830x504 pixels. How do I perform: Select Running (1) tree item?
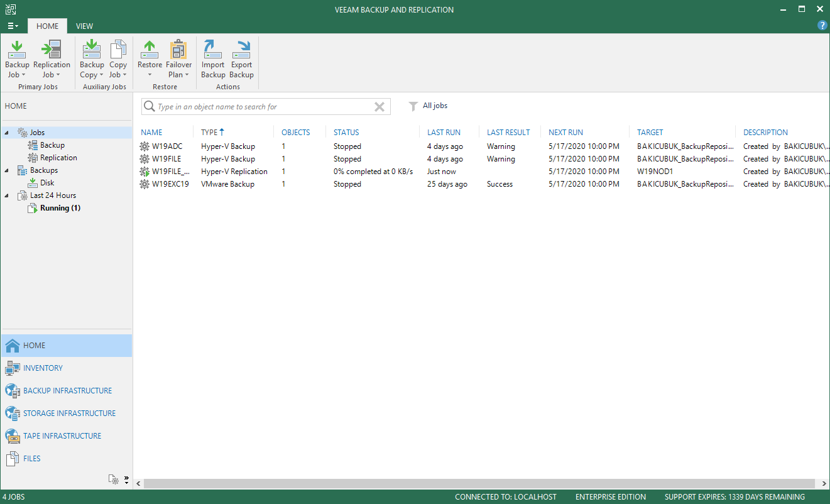[60, 208]
